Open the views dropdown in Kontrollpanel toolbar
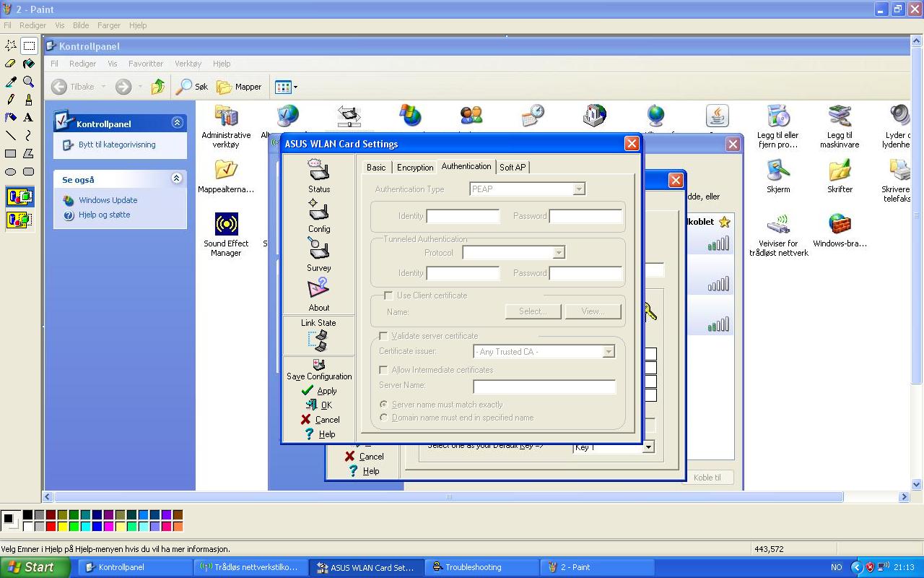 coord(286,87)
